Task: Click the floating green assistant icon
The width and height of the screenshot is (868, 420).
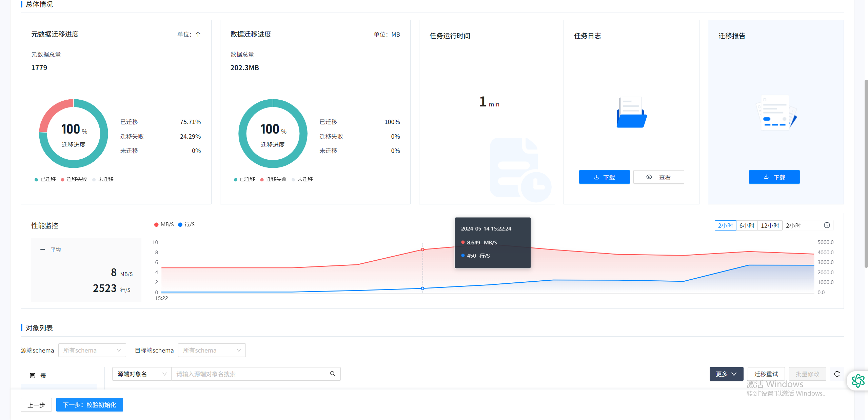Action: tap(858, 381)
